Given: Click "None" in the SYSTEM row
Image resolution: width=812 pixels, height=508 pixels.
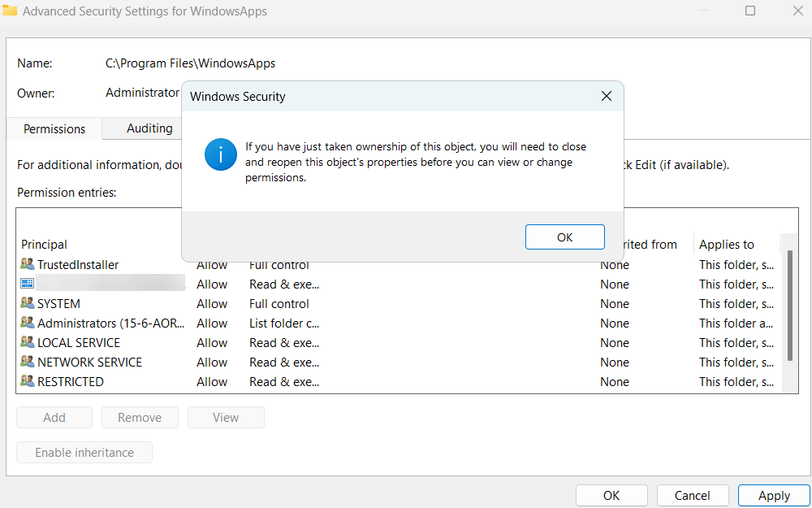Looking at the screenshot, I should click(x=615, y=303).
